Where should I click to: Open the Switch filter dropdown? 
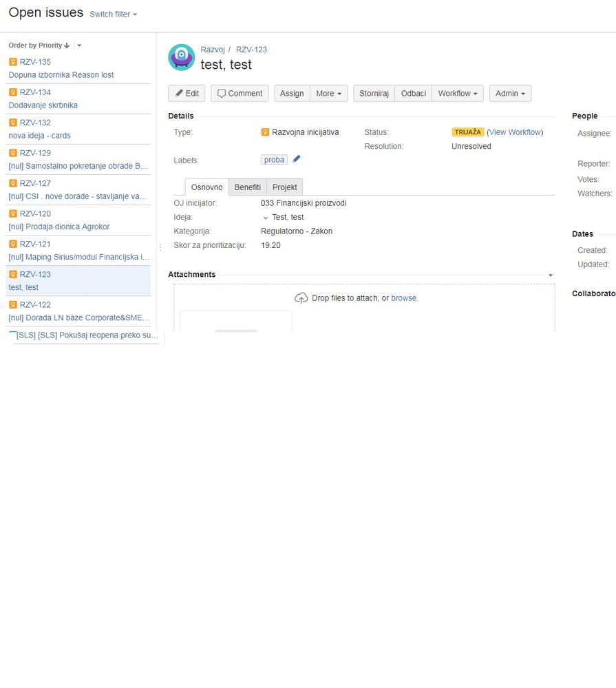[x=113, y=14]
